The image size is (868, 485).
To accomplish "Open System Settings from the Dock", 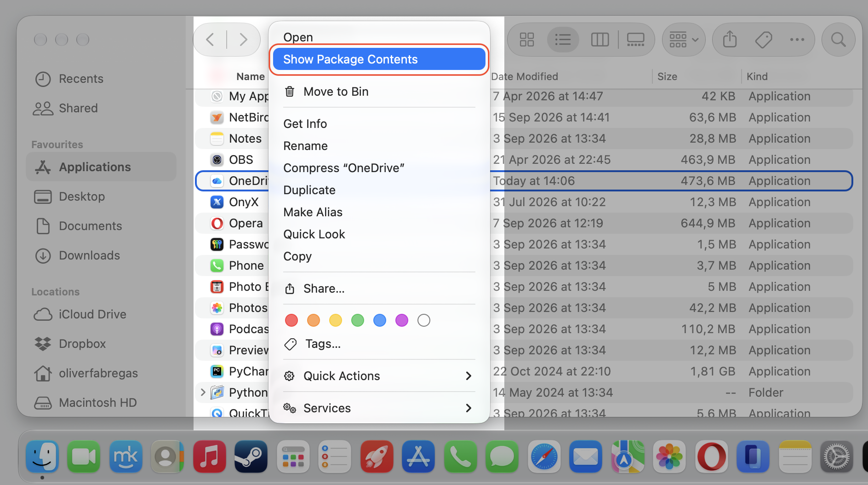I will (837, 456).
